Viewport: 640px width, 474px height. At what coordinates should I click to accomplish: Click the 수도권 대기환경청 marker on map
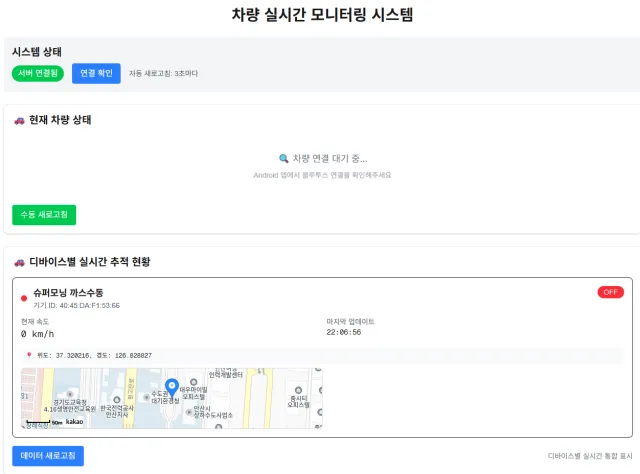[147, 397]
